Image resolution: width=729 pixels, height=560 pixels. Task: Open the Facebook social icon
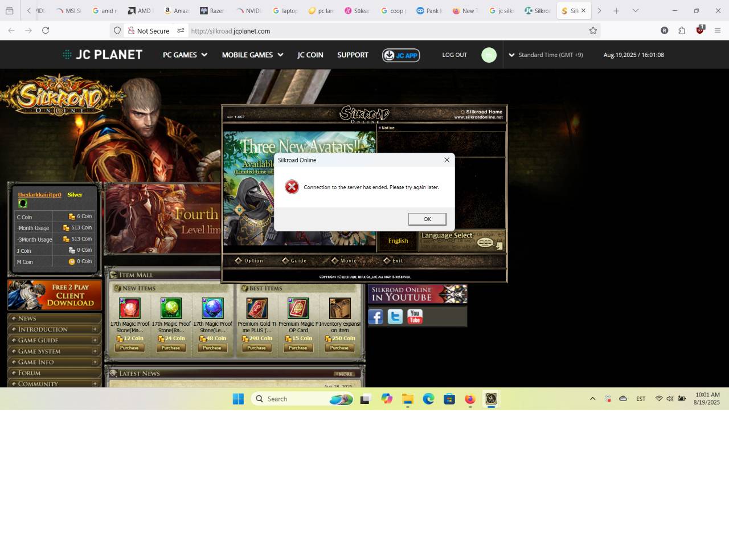376,317
